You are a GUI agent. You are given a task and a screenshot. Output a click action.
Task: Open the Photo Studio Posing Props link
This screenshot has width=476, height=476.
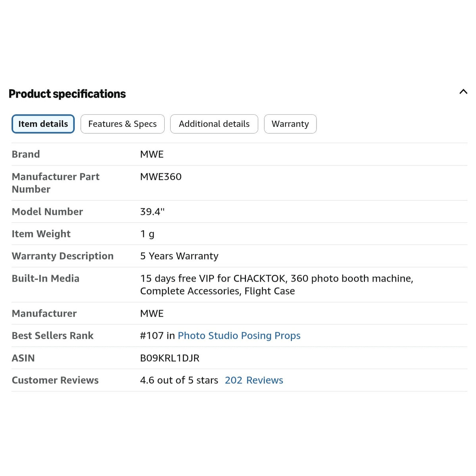coord(239,336)
